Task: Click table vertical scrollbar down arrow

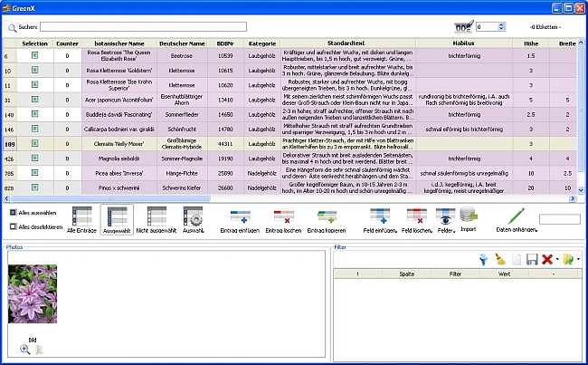Action: 581,191
